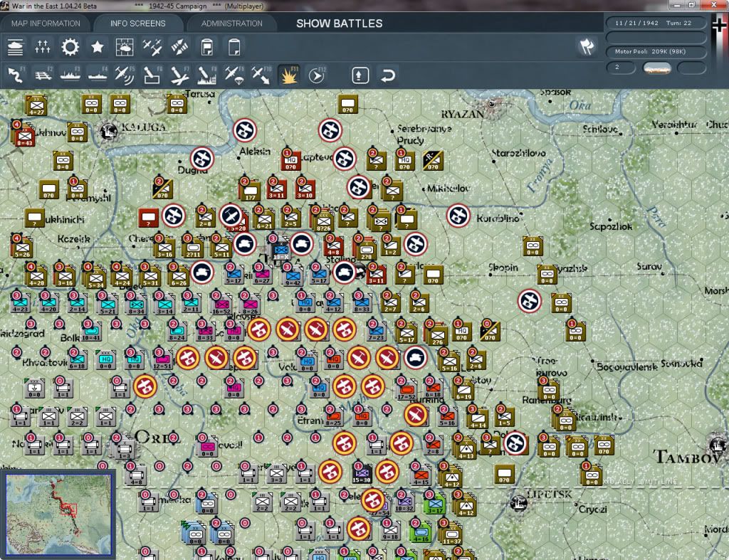Select the F2 rail mode icon

point(43,75)
